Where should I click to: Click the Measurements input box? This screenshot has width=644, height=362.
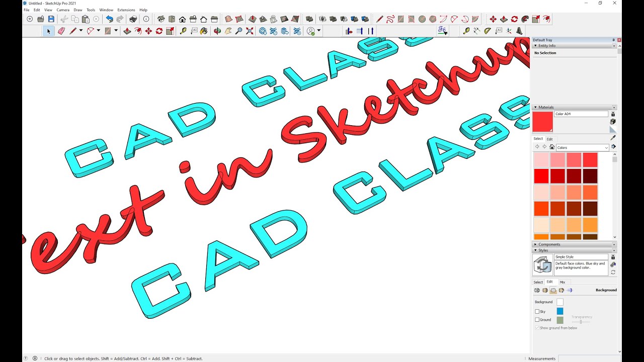[x=590, y=358]
